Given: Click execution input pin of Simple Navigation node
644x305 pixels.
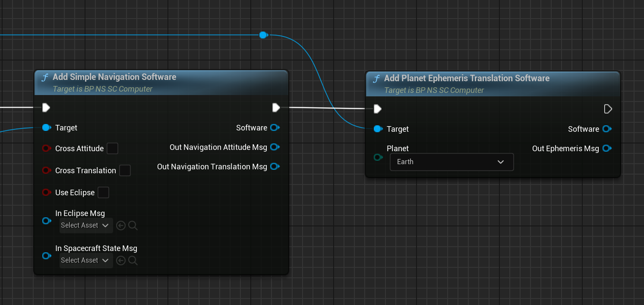Looking at the screenshot, I should [46, 108].
